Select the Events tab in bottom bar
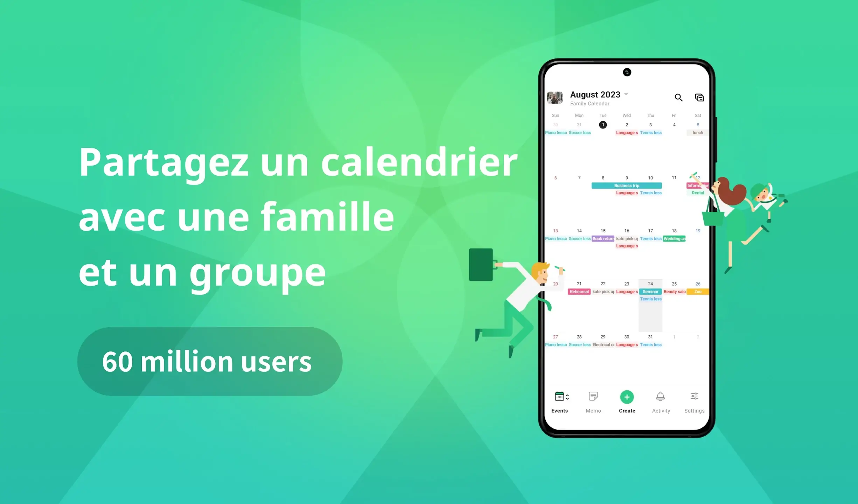Image resolution: width=858 pixels, height=504 pixels. pyautogui.click(x=559, y=402)
